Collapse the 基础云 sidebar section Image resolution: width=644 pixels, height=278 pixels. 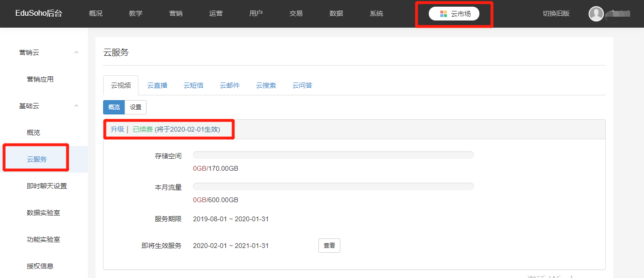click(76, 106)
